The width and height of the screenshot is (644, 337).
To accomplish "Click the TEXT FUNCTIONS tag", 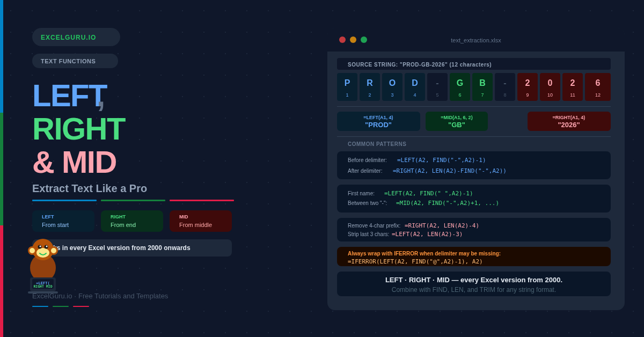I will (75, 61).
